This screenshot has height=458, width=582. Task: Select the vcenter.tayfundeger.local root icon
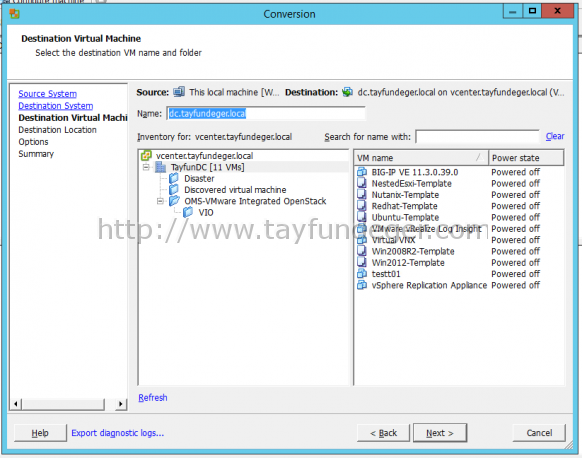coord(147,156)
